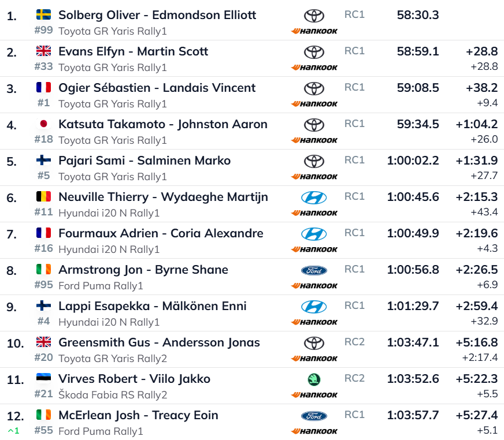Open Solberg Oliver - Edmondson Elliott entry

pos(157,14)
